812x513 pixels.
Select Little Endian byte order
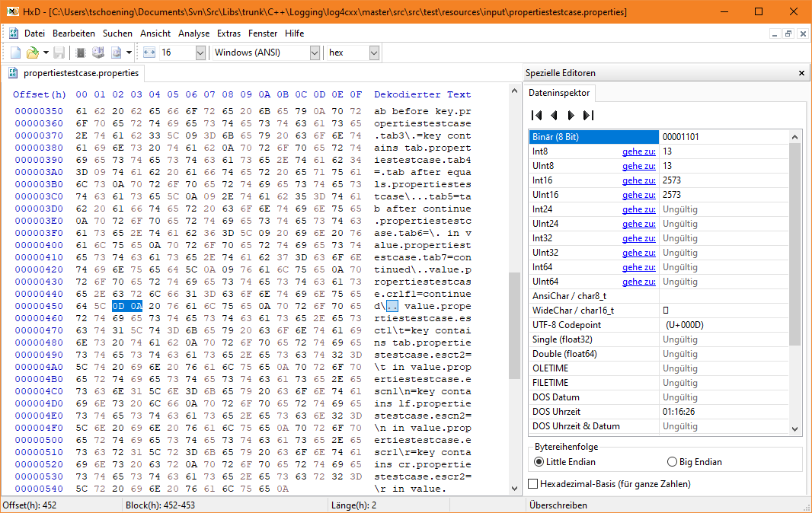coord(564,462)
